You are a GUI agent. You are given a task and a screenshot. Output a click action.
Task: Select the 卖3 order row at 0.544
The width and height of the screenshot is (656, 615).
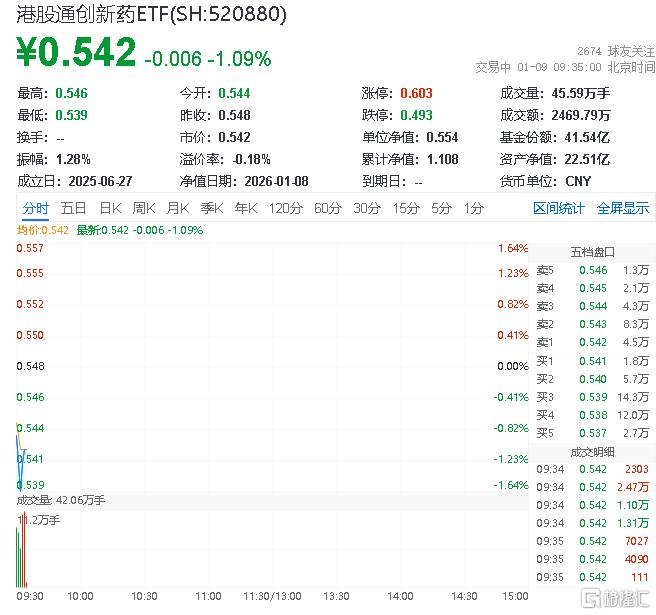coord(592,306)
